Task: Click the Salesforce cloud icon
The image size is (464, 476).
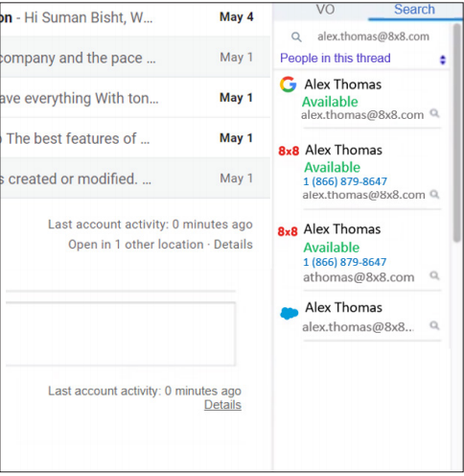Action: [x=290, y=313]
